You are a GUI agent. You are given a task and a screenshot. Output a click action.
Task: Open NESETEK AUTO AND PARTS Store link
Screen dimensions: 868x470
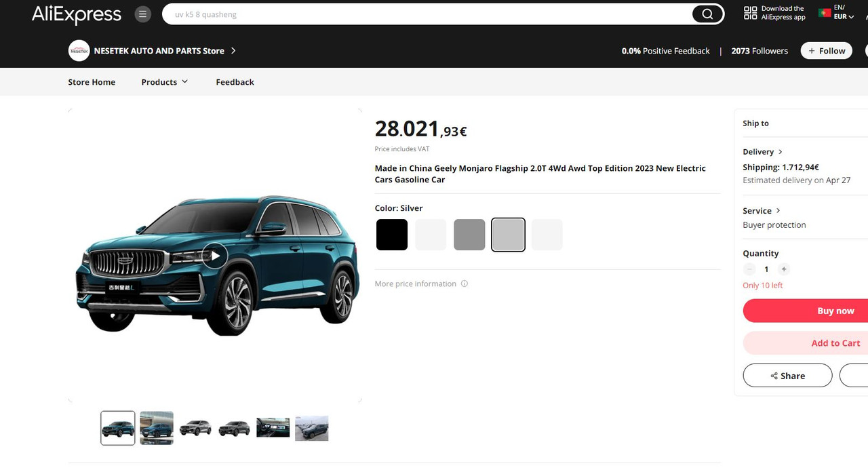tap(159, 51)
